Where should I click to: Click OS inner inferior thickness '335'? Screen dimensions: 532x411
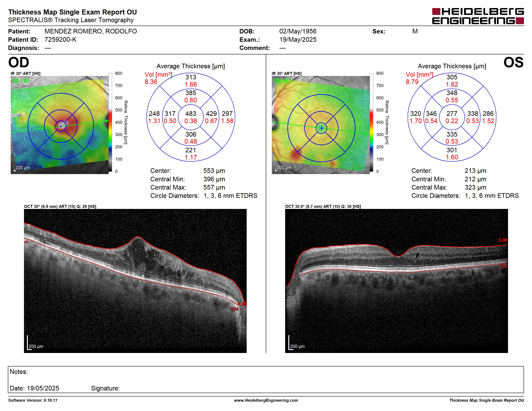(x=452, y=134)
